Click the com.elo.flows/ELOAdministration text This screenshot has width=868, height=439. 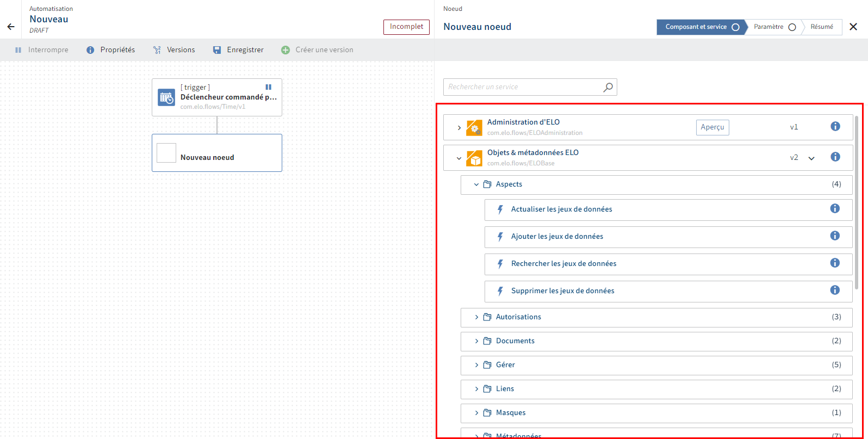tap(535, 133)
